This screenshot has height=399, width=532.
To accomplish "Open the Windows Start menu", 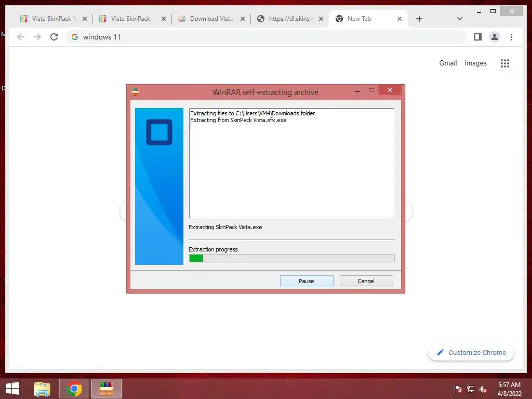I will click(x=12, y=389).
